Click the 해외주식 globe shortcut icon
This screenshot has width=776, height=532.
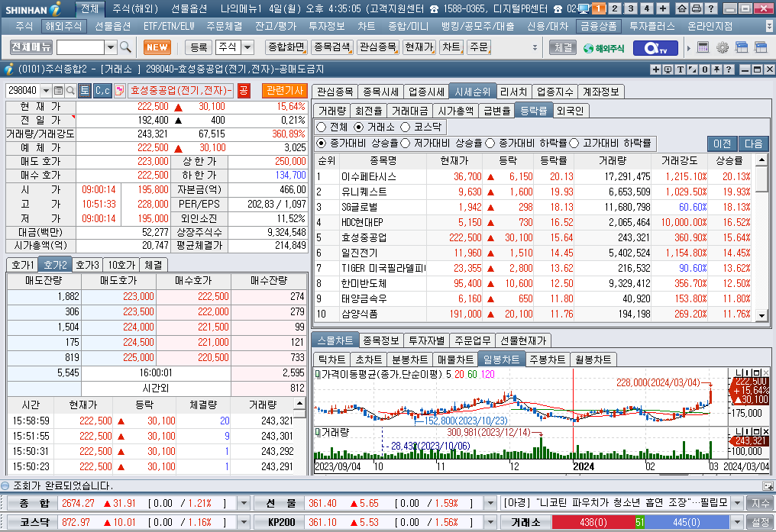(603, 48)
